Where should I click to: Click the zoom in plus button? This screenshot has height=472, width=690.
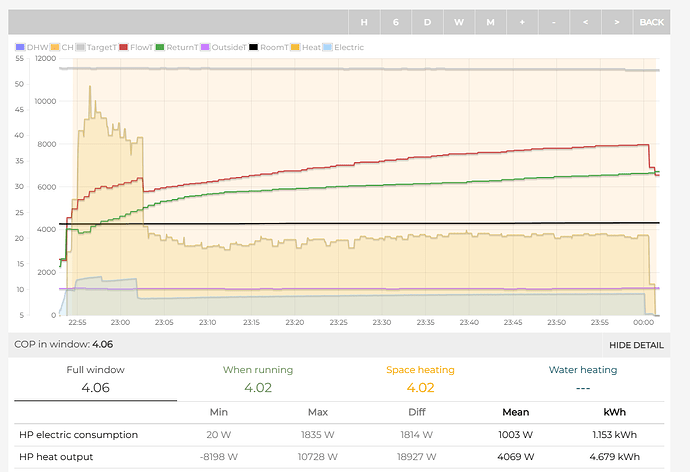click(522, 22)
